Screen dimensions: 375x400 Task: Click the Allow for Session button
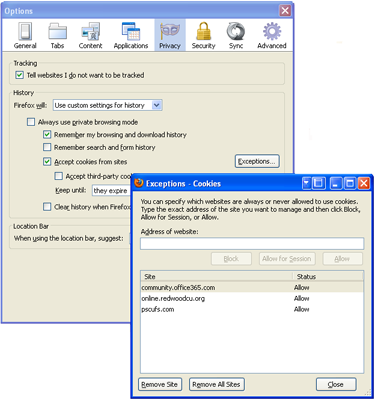point(287,259)
